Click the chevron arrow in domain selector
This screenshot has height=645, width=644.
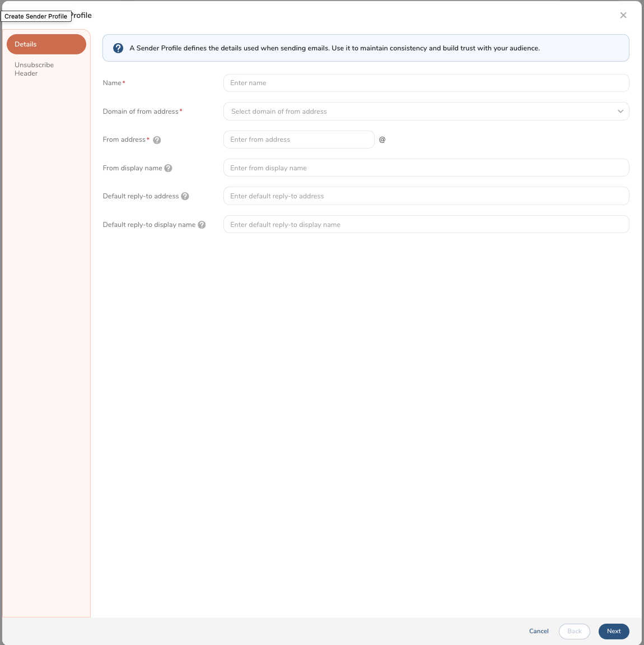pos(620,112)
